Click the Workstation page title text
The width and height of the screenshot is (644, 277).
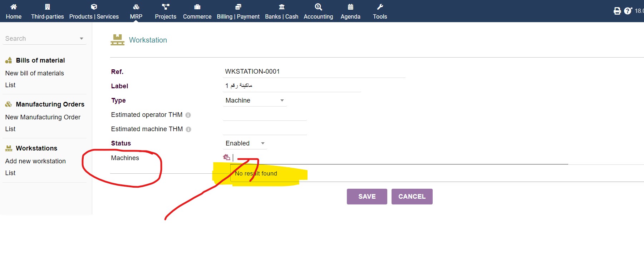148,40
